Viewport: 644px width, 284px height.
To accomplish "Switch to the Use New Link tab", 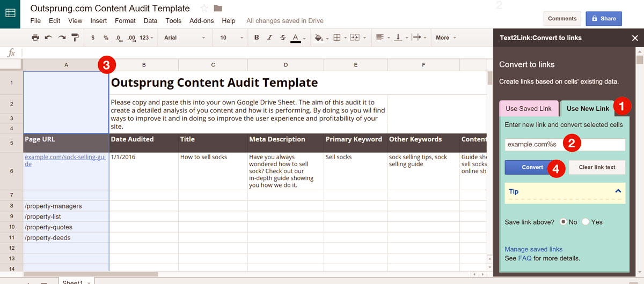I will [588, 108].
